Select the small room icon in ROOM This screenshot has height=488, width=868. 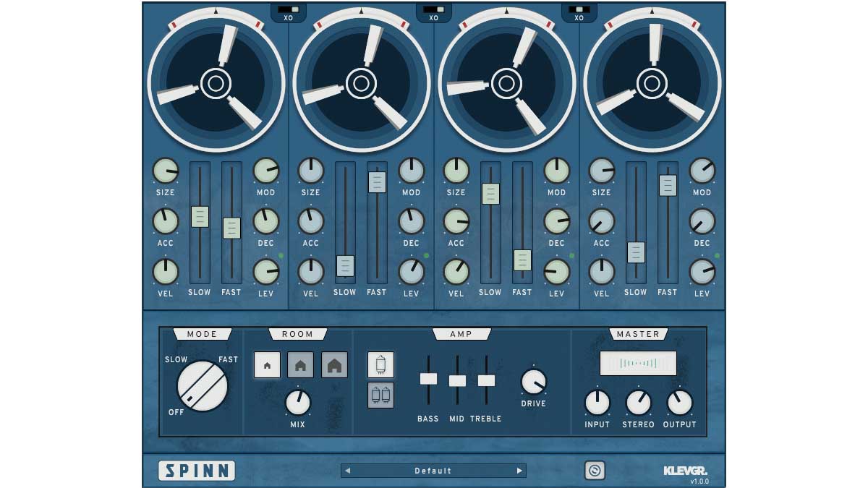click(x=267, y=365)
